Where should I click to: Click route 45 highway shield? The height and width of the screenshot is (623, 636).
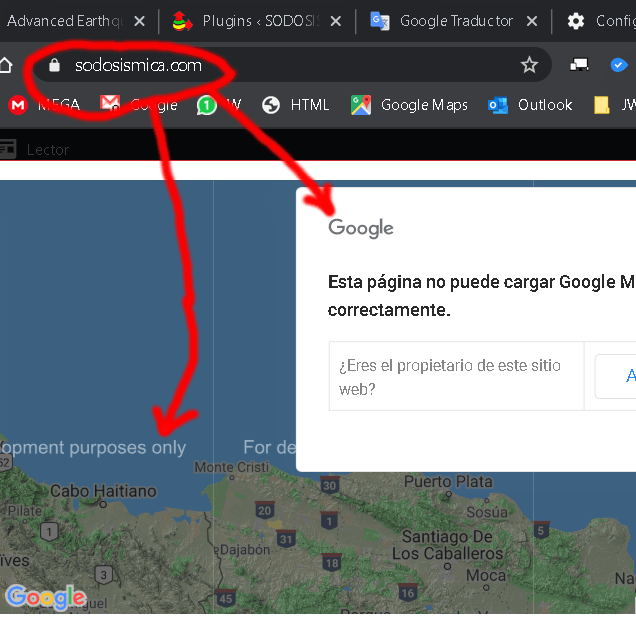pos(226,598)
